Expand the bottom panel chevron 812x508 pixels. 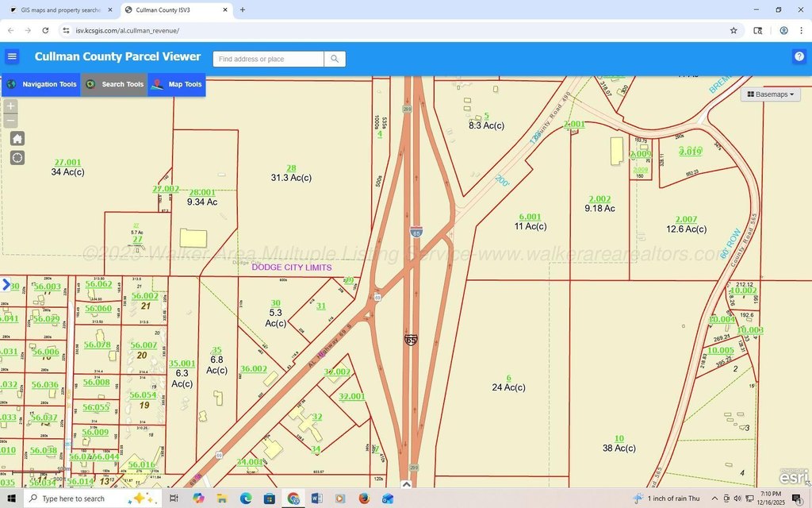[406, 484]
